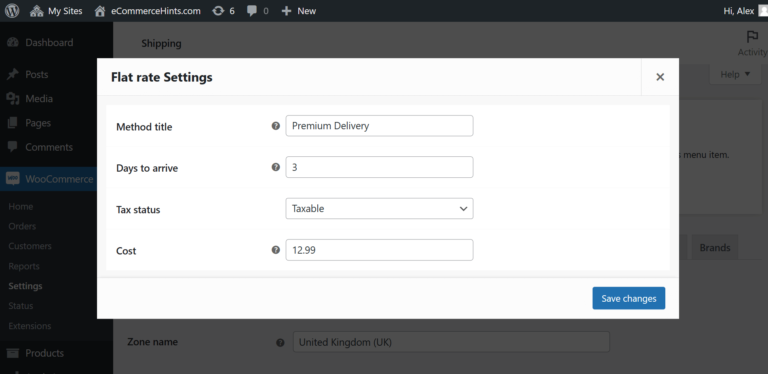Click the WordPress logo icon
Screen dimensions: 768x374
point(12,11)
